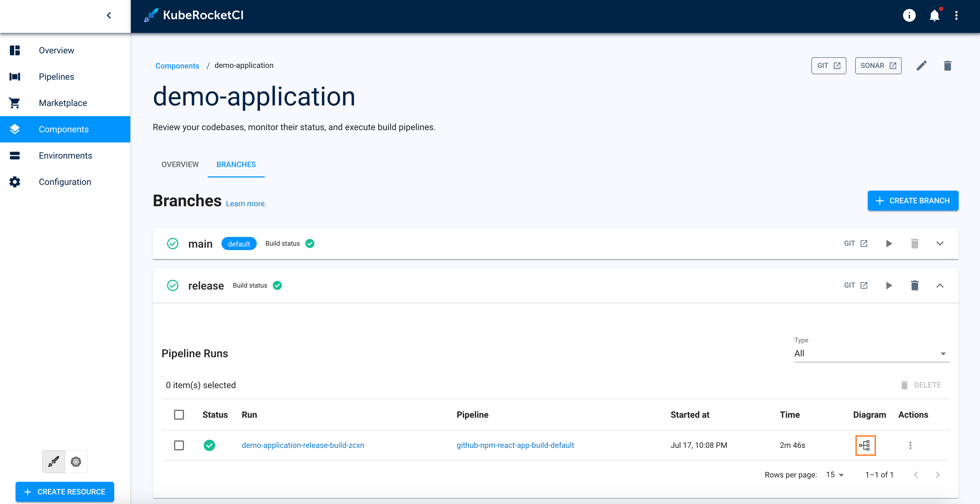Click the CREATE BRANCH button
Screen dimensions: 980x504
point(912,201)
